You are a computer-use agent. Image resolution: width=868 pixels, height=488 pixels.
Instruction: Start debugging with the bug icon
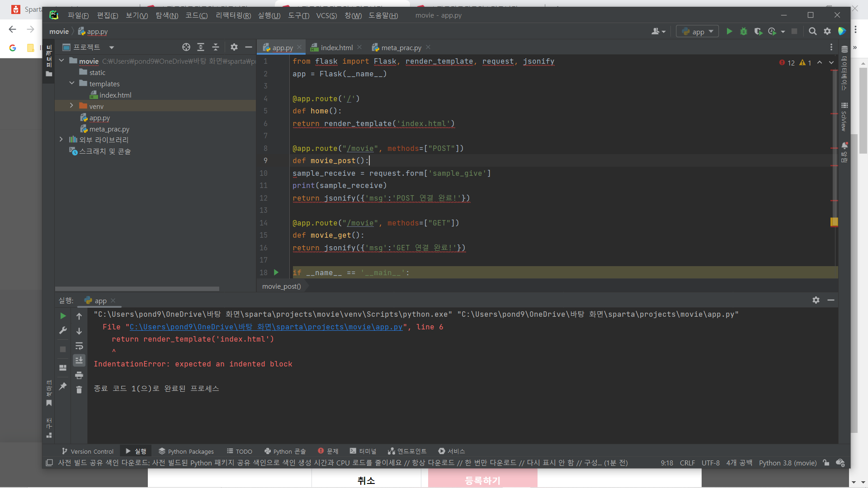[x=744, y=31]
